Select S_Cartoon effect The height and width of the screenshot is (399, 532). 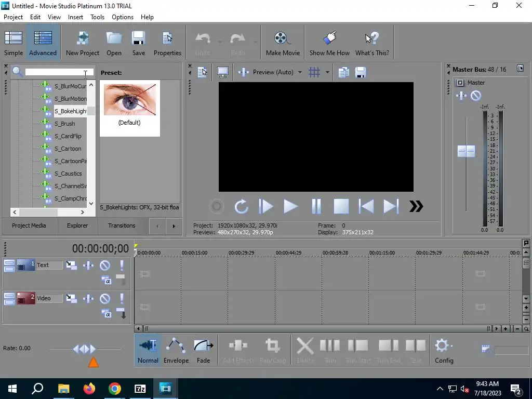click(x=68, y=149)
